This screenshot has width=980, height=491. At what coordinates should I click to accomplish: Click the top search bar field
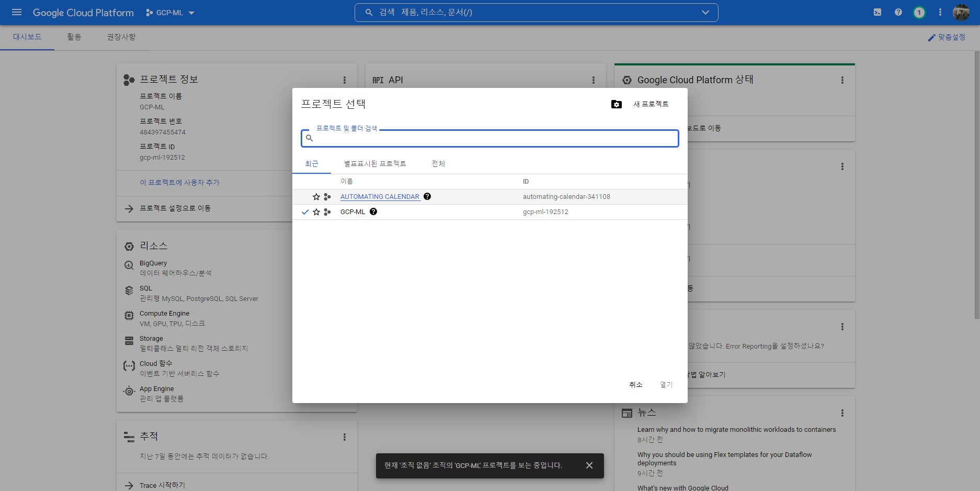click(x=536, y=12)
